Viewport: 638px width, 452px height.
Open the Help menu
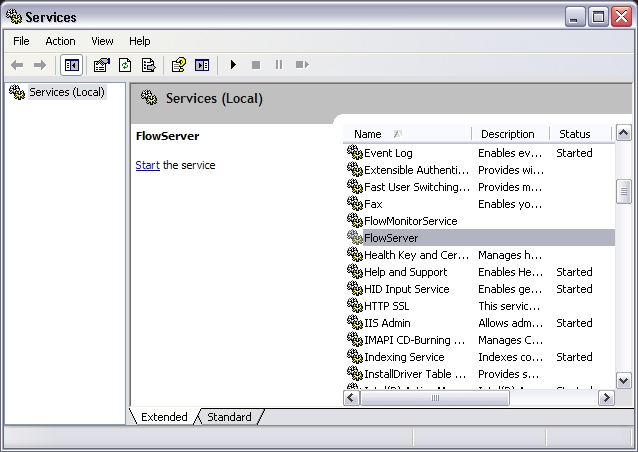coord(140,41)
